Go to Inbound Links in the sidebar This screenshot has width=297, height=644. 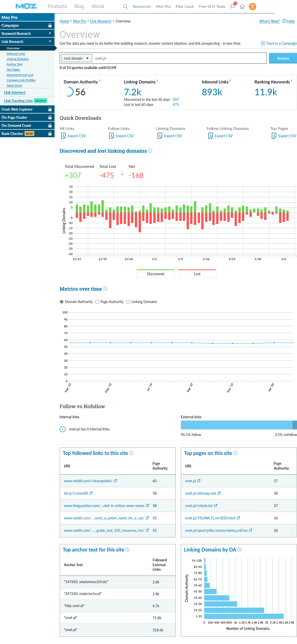tap(16, 54)
